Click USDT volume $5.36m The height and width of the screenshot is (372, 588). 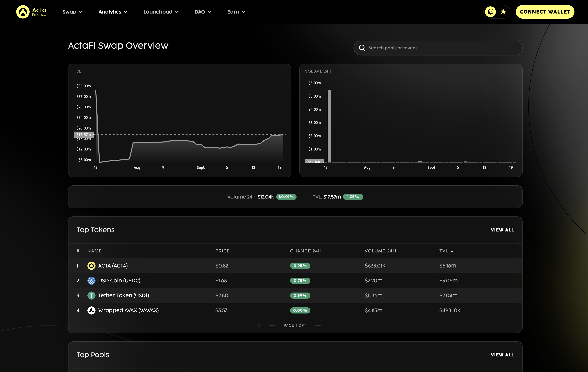click(373, 295)
